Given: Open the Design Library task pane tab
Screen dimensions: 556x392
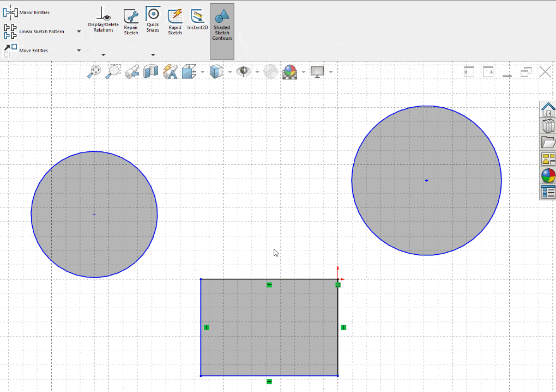Looking at the screenshot, I should pyautogui.click(x=548, y=126).
